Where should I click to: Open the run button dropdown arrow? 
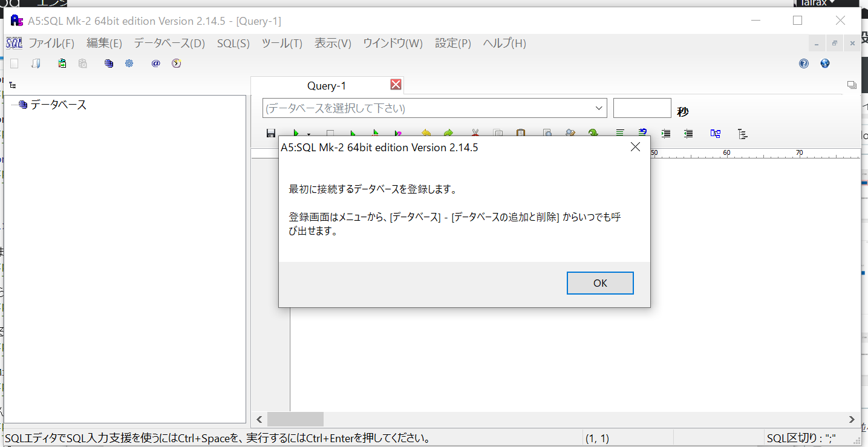coord(308,134)
